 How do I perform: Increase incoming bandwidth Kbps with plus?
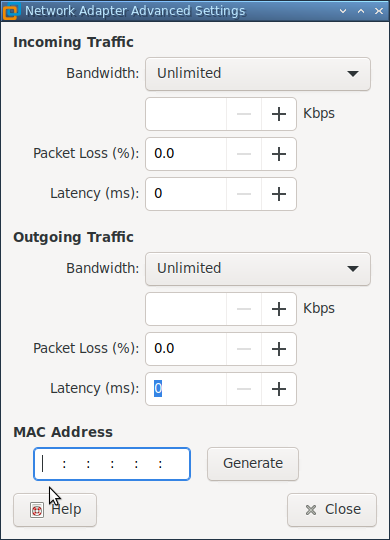point(279,114)
